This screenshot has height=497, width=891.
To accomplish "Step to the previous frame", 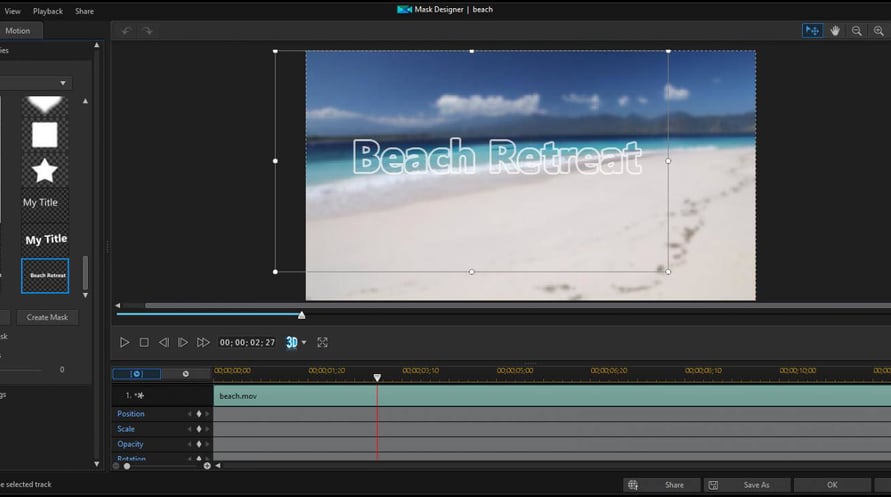I will 164,343.
